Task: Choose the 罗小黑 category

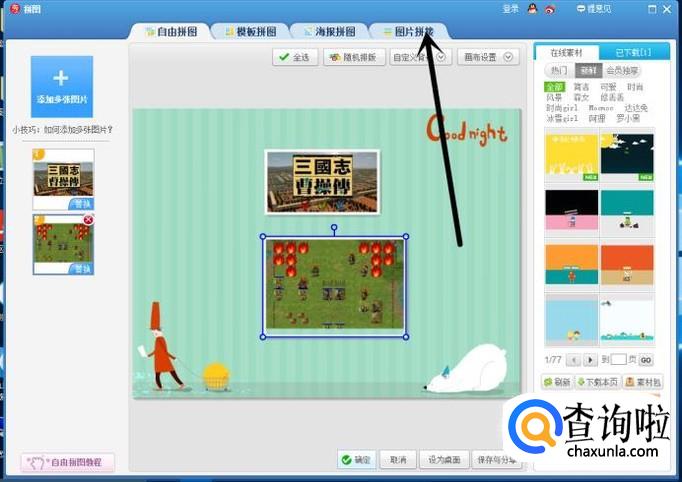Action: tap(628, 118)
